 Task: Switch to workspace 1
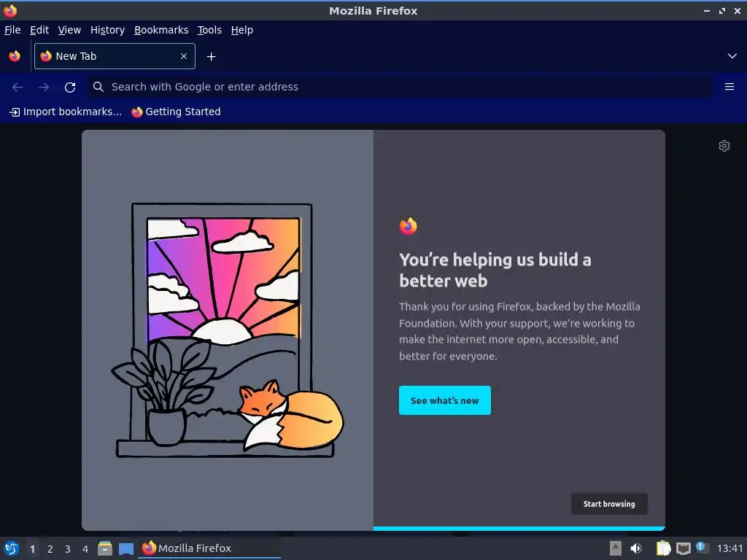32,549
